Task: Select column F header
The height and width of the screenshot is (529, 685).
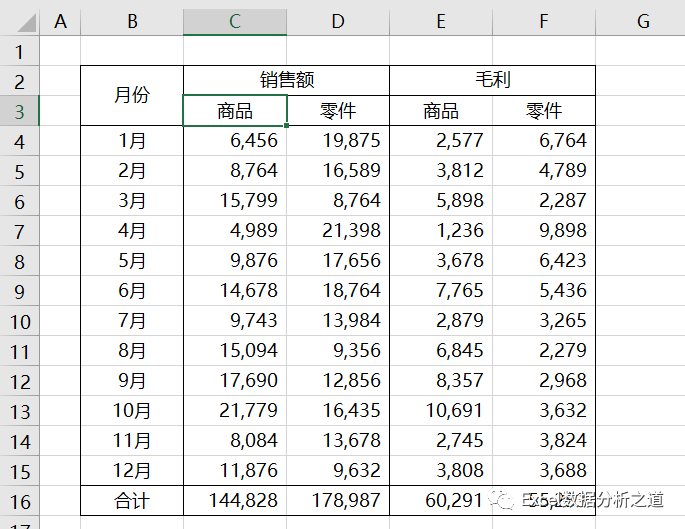Action: coord(544,21)
